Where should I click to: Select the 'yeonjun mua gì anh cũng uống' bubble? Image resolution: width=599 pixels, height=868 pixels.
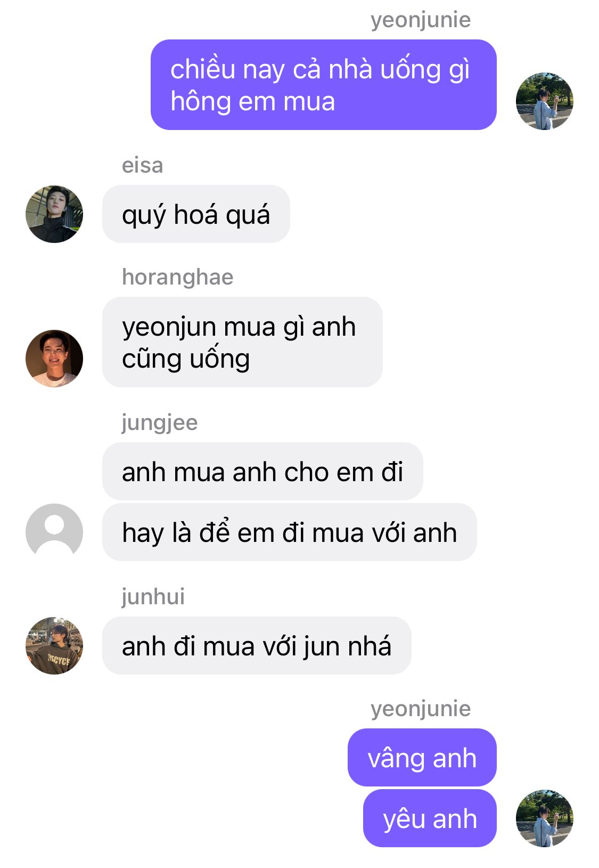pos(242,342)
